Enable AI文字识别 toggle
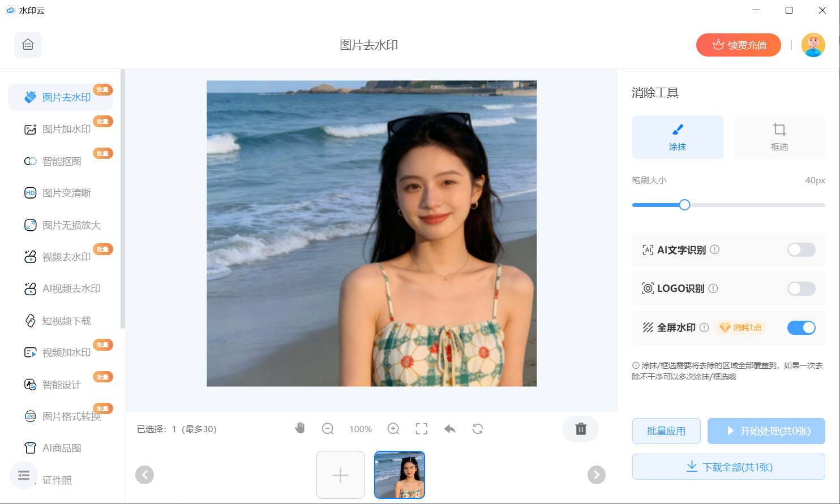Image resolution: width=840 pixels, height=504 pixels. pos(801,249)
